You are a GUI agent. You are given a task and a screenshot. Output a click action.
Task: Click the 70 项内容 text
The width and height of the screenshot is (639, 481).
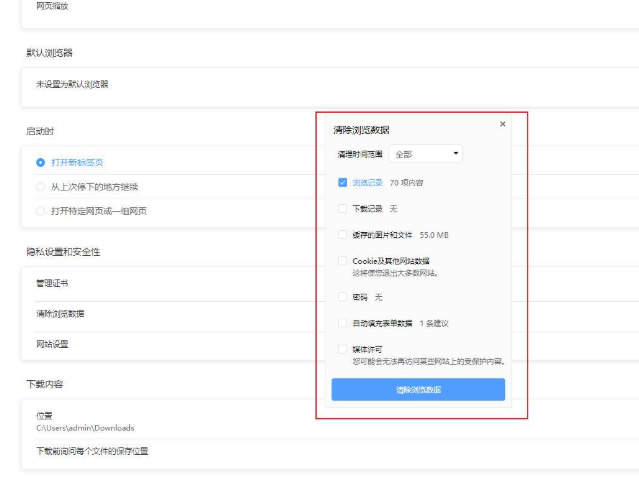click(406, 183)
